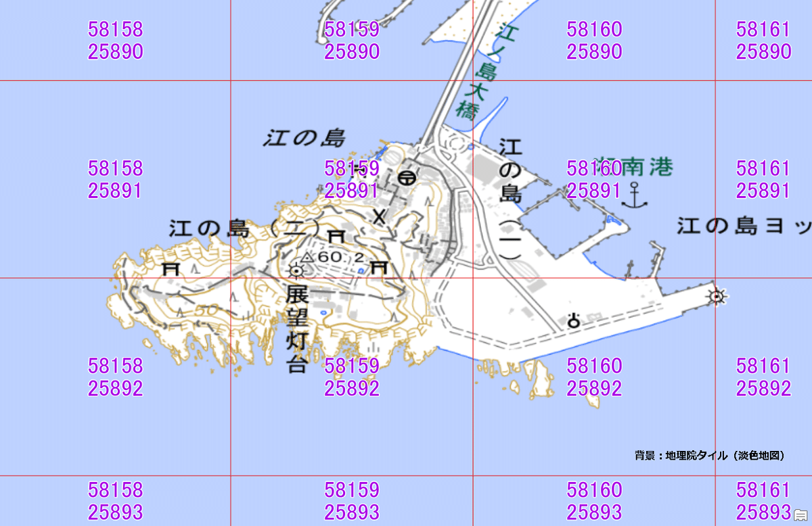Click tile label 58159 25892
812x526 pixels.
(x=352, y=377)
